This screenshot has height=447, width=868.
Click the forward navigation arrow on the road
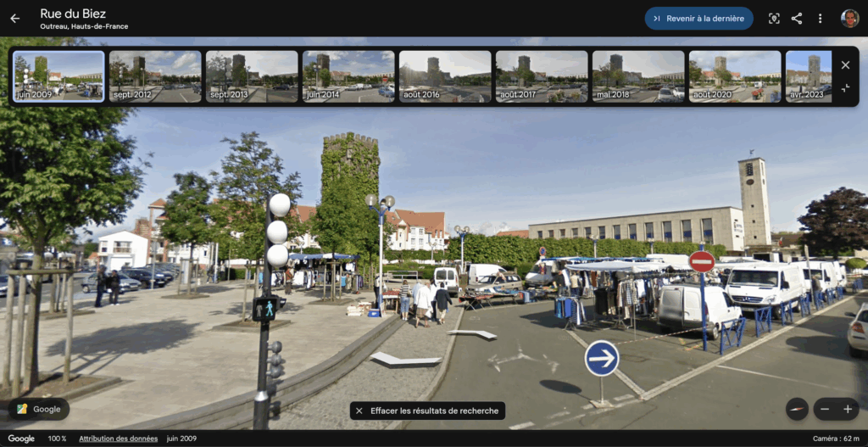tap(472, 334)
